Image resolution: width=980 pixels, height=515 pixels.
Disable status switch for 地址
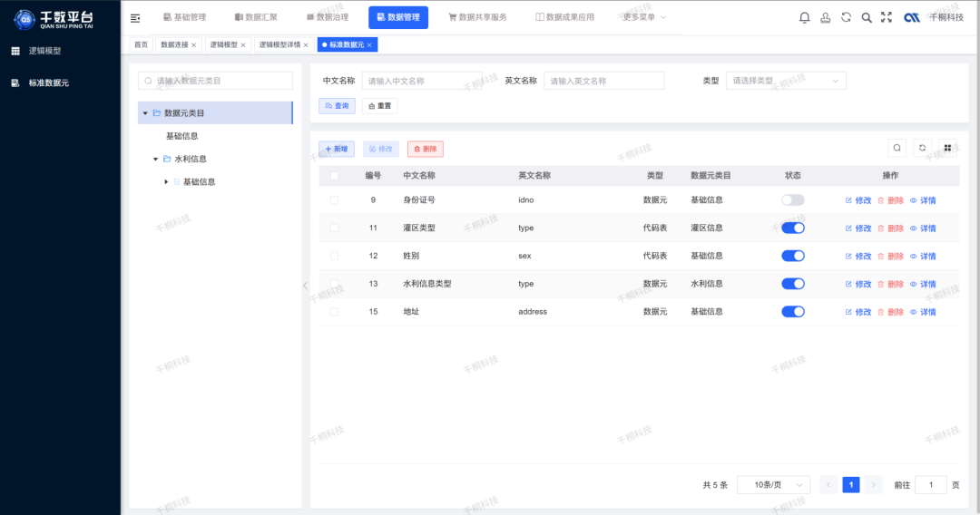[792, 312]
